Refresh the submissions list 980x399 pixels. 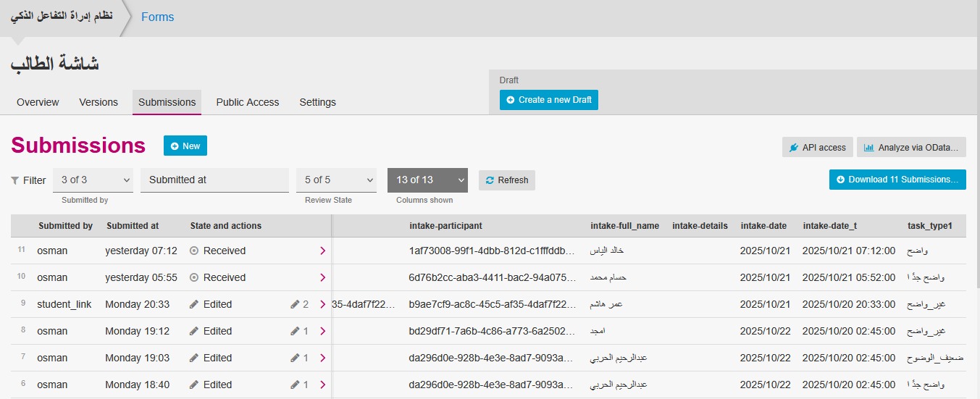click(x=507, y=180)
